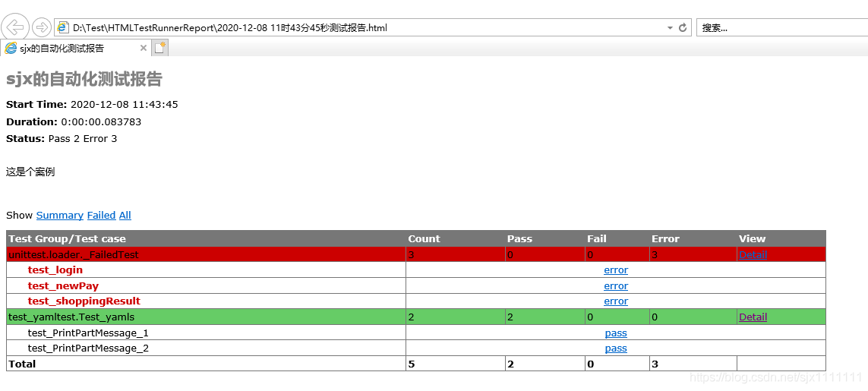The width and height of the screenshot is (868, 391).
Task: Click the Start Time value 2020-12-08 11:43:45
Action: [125, 105]
